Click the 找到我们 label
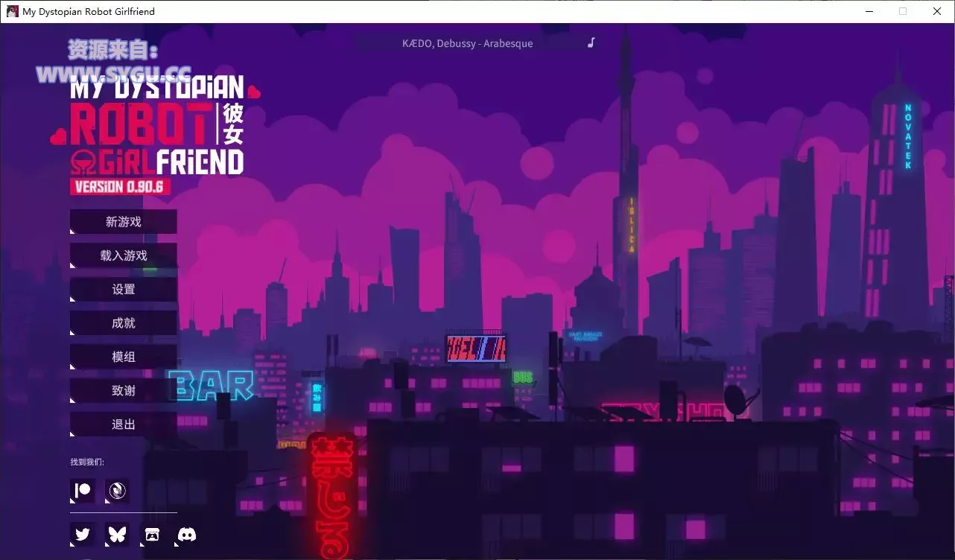 tap(87, 462)
